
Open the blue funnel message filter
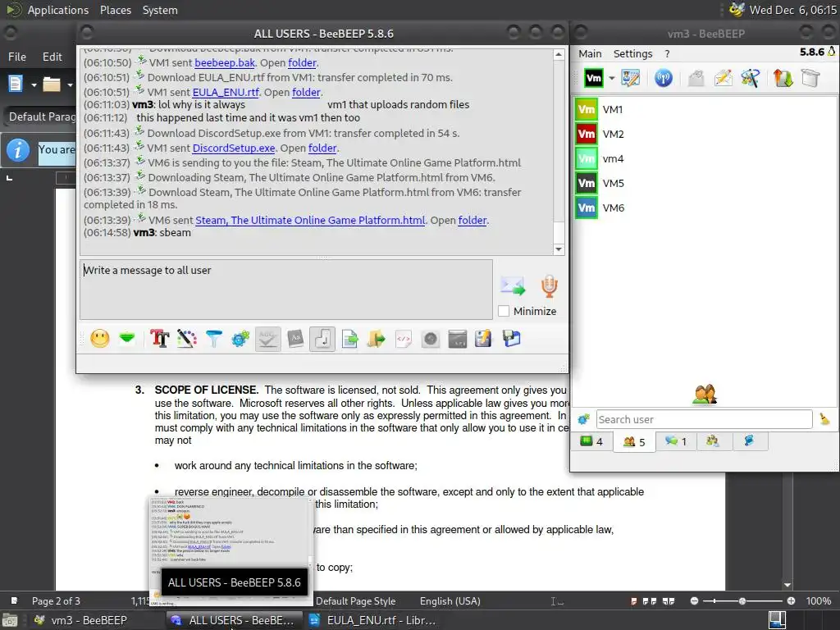point(214,339)
